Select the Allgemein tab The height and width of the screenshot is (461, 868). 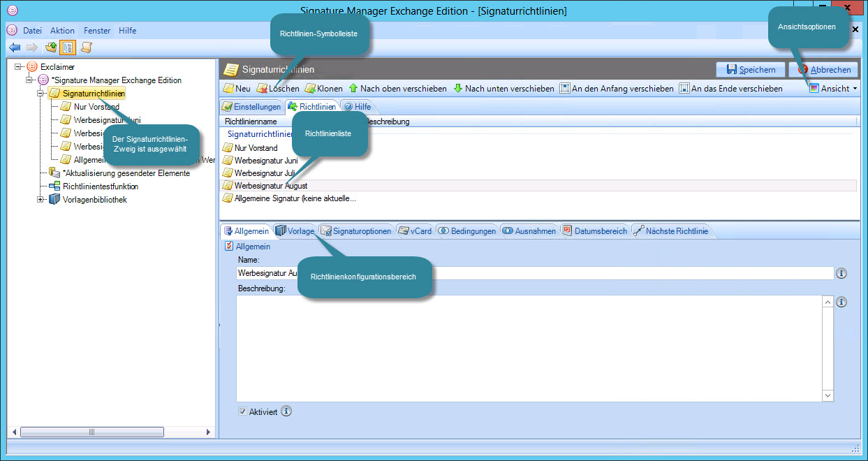point(246,231)
